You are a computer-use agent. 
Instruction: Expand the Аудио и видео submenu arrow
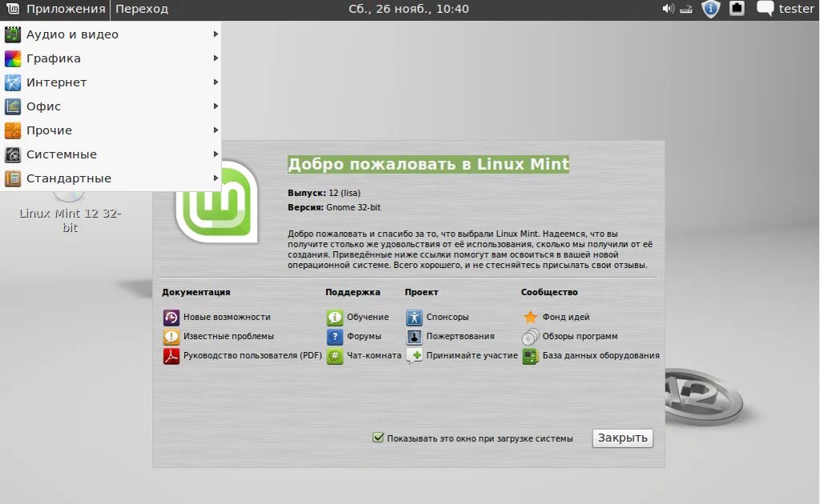coord(215,34)
